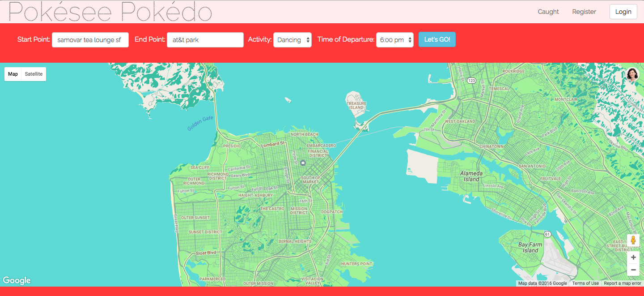Click the Mission District label
Screen dimensions: 644x296
pyautogui.click(x=299, y=210)
